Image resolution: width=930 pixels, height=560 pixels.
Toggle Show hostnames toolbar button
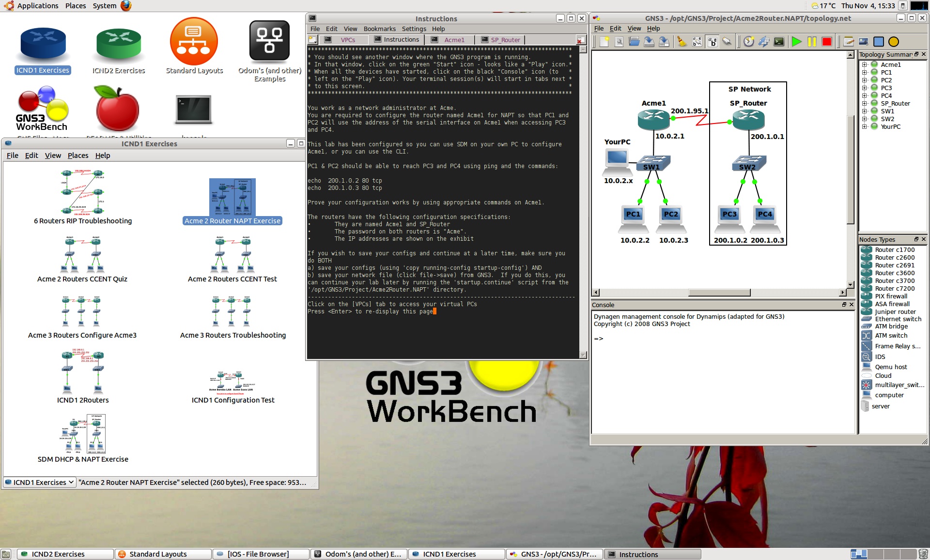coord(712,42)
